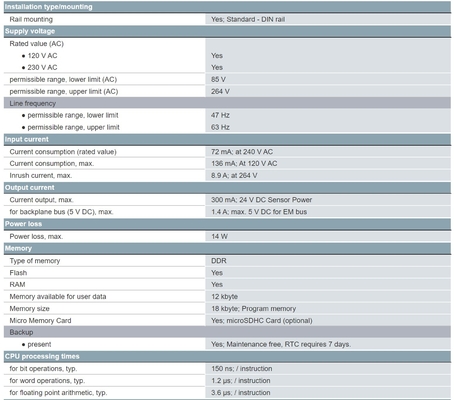Click value '18 kbyte; Program memory'
Image resolution: width=454 pixels, height=400 pixels.
coord(253,309)
